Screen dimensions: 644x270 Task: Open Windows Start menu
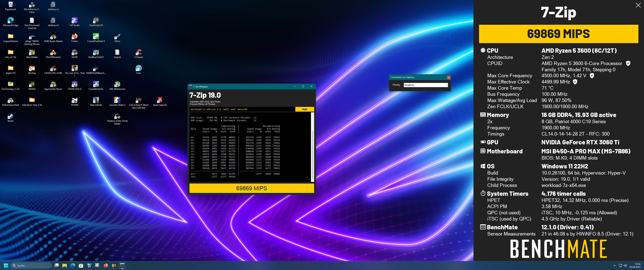coord(6,265)
